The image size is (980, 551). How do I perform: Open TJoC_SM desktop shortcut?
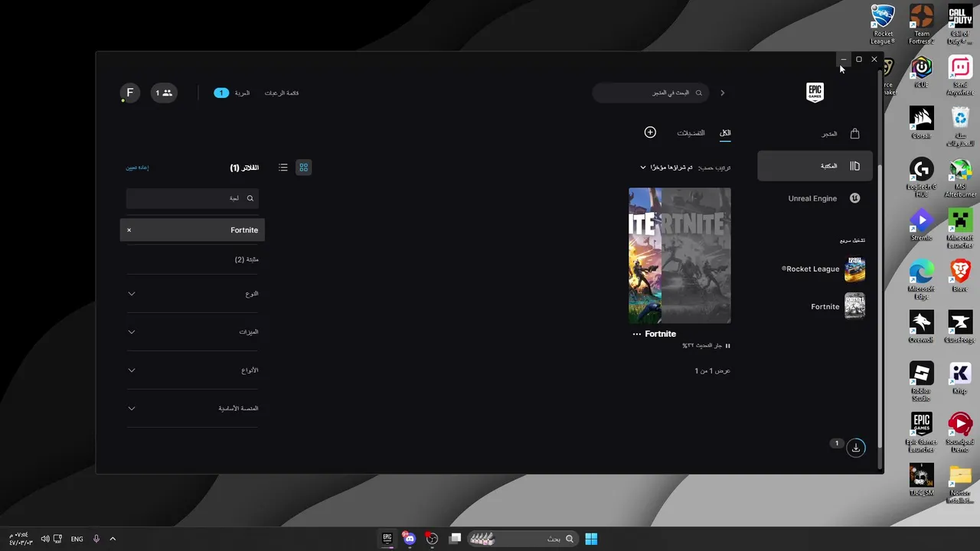[922, 479]
